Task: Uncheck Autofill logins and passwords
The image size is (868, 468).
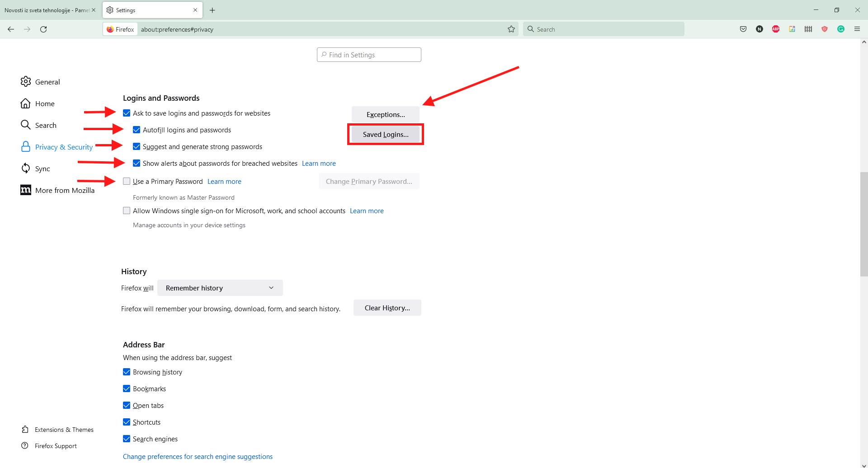Action: pyautogui.click(x=137, y=130)
